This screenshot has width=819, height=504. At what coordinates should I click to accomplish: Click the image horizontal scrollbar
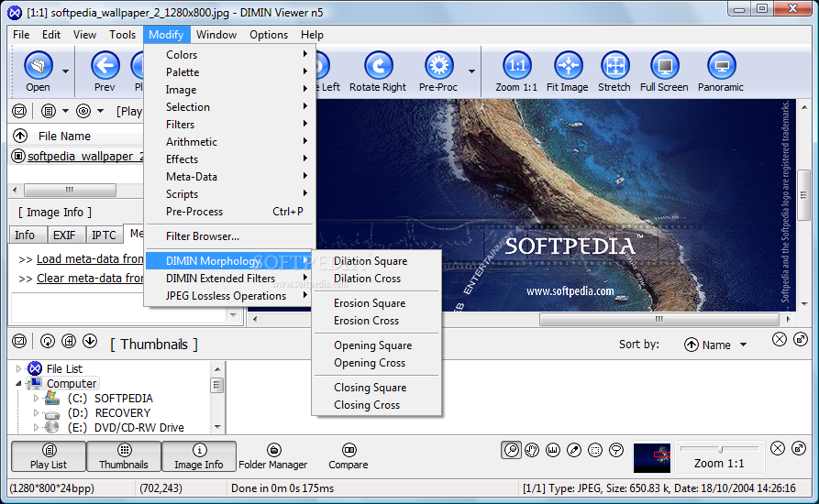pos(659,319)
